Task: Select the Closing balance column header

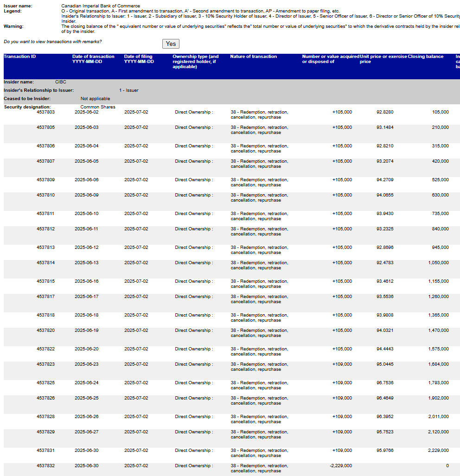Action: pyautogui.click(x=425, y=57)
